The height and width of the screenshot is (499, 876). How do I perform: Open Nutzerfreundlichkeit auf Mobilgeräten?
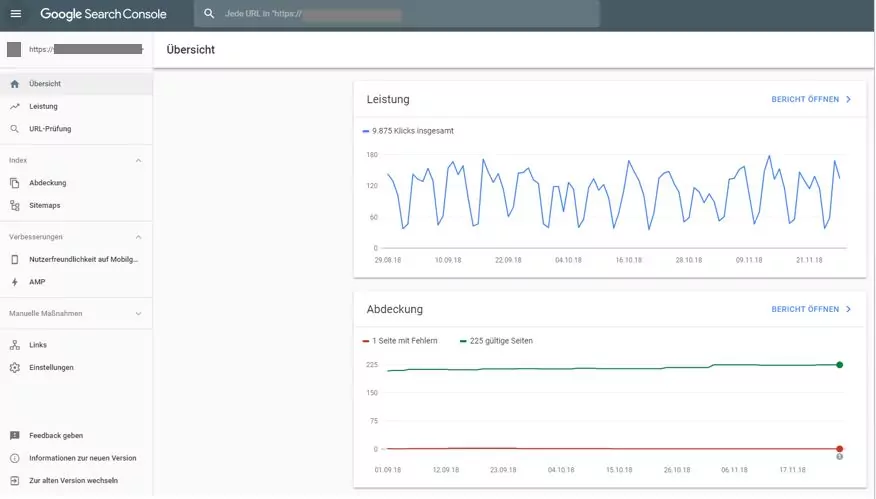coord(83,259)
